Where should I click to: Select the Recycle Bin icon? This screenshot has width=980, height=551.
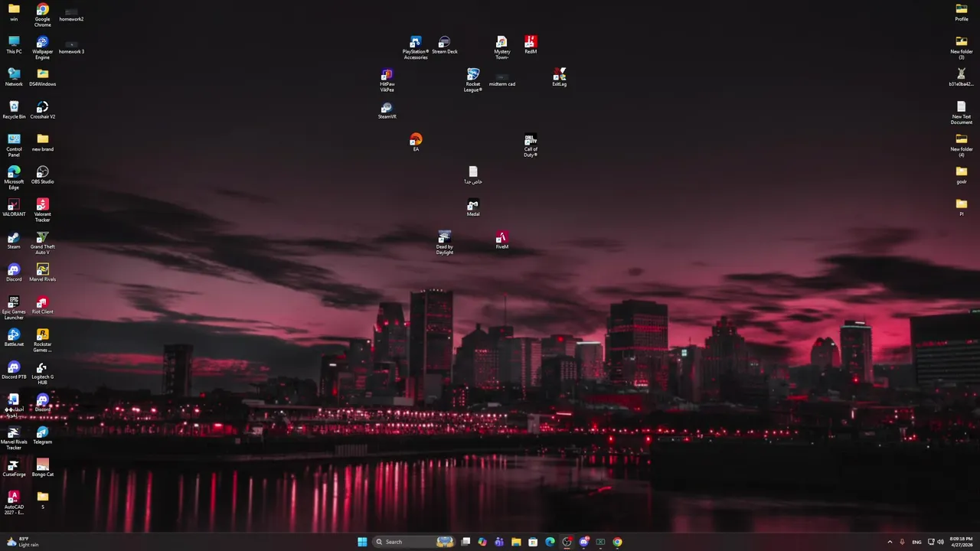point(14,110)
